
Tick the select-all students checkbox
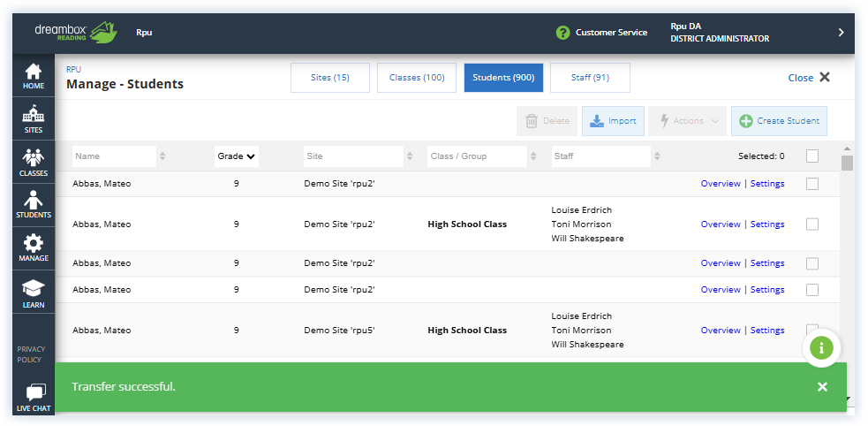pyautogui.click(x=812, y=156)
